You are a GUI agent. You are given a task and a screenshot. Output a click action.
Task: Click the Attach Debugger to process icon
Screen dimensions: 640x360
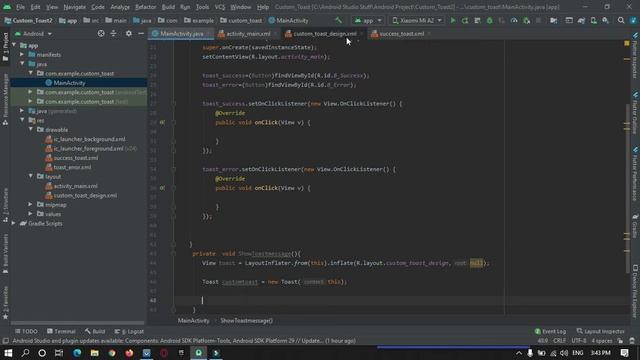pos(526,20)
